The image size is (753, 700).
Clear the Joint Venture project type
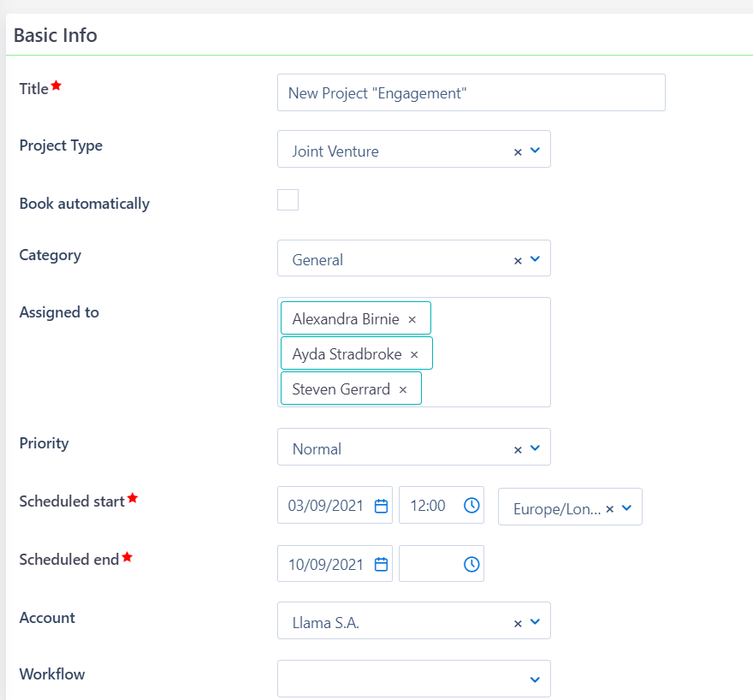coord(517,150)
